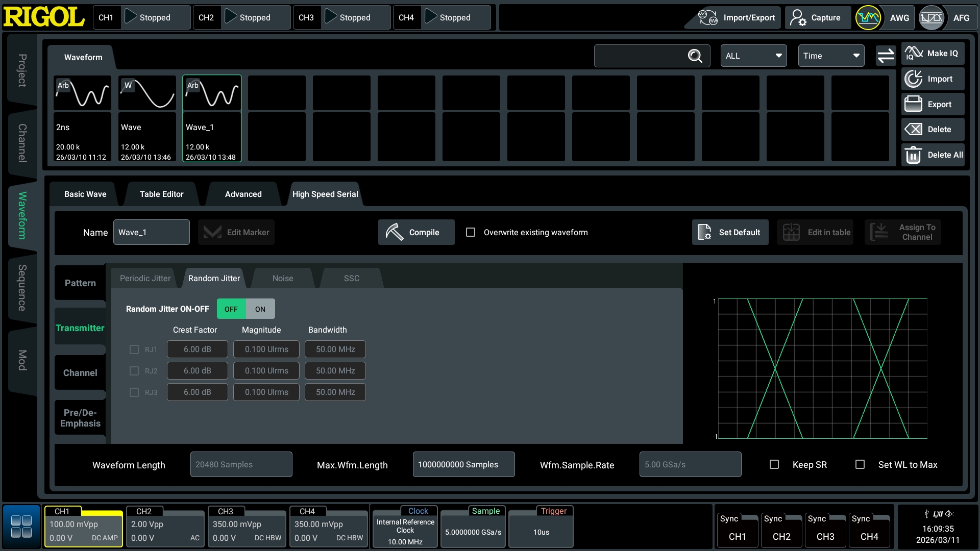Image resolution: width=980 pixels, height=551 pixels.
Task: Open the ALL filter dropdown
Action: [753, 56]
